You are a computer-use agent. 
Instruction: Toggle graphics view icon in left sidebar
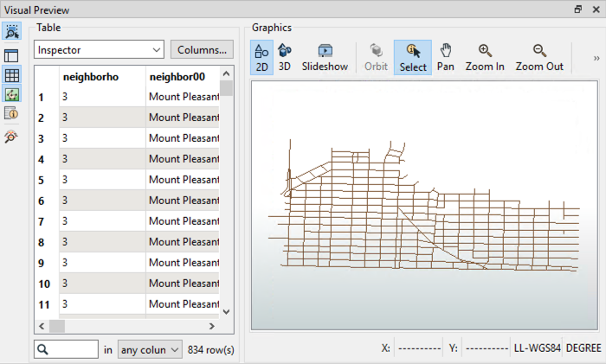[11, 94]
